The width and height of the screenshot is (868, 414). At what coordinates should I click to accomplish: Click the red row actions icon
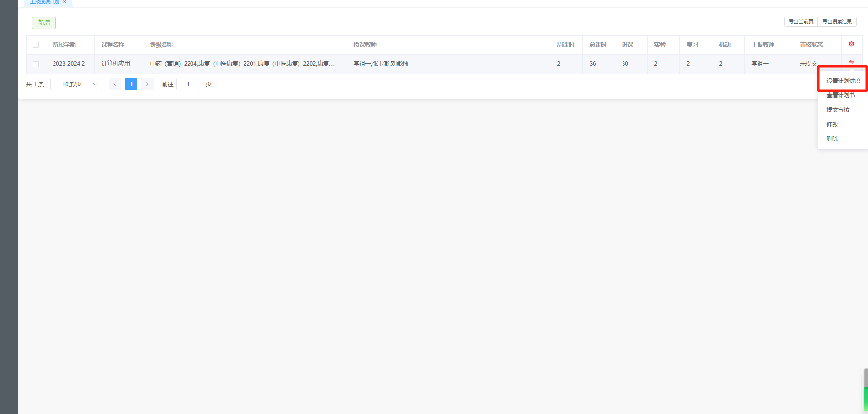click(x=851, y=62)
